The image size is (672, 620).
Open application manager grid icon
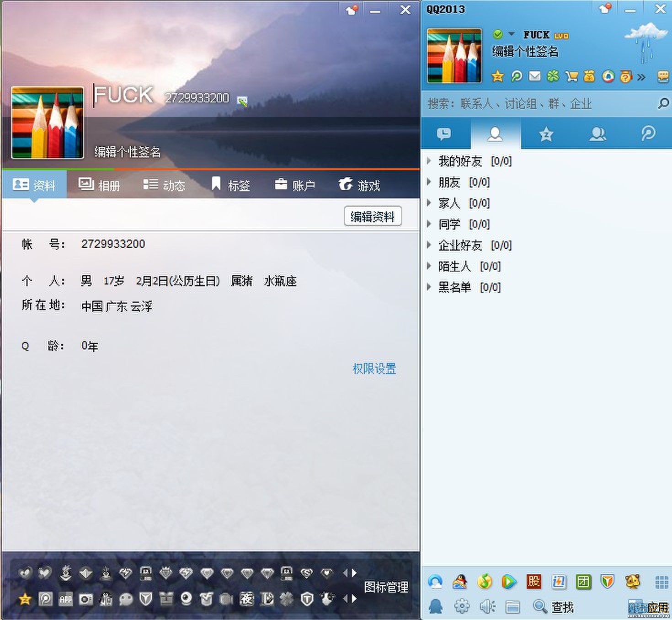pos(661,582)
